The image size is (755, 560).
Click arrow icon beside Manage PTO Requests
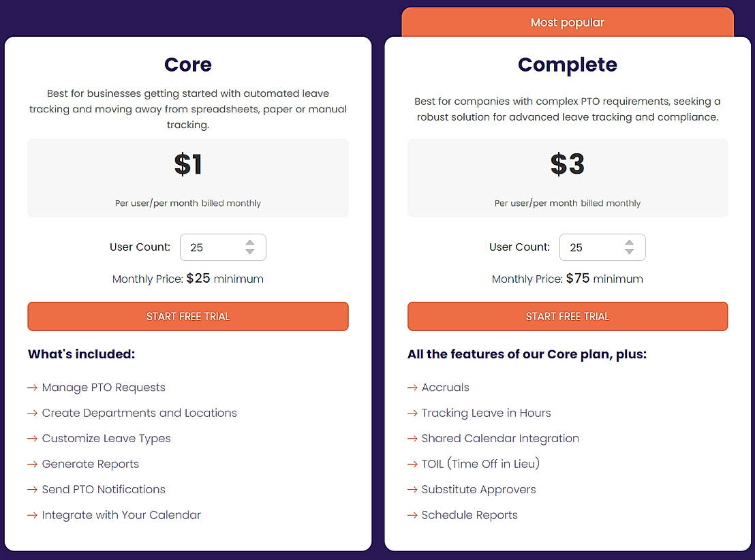pos(32,388)
